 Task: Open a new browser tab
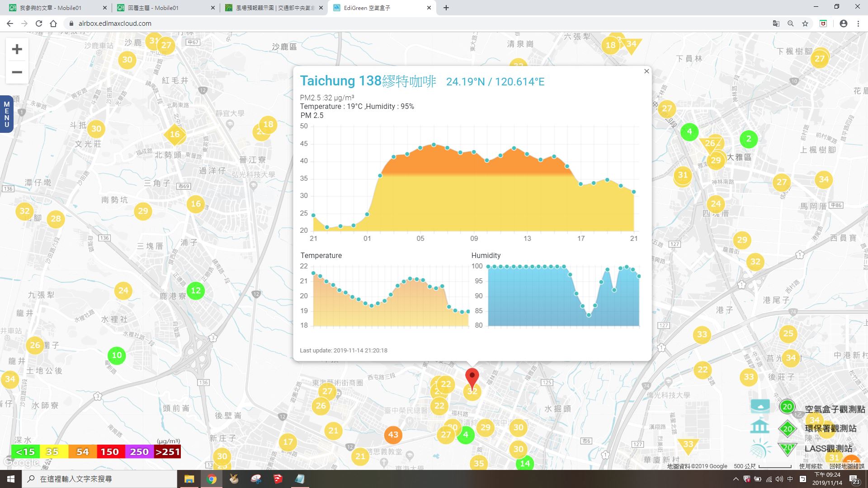click(x=446, y=8)
